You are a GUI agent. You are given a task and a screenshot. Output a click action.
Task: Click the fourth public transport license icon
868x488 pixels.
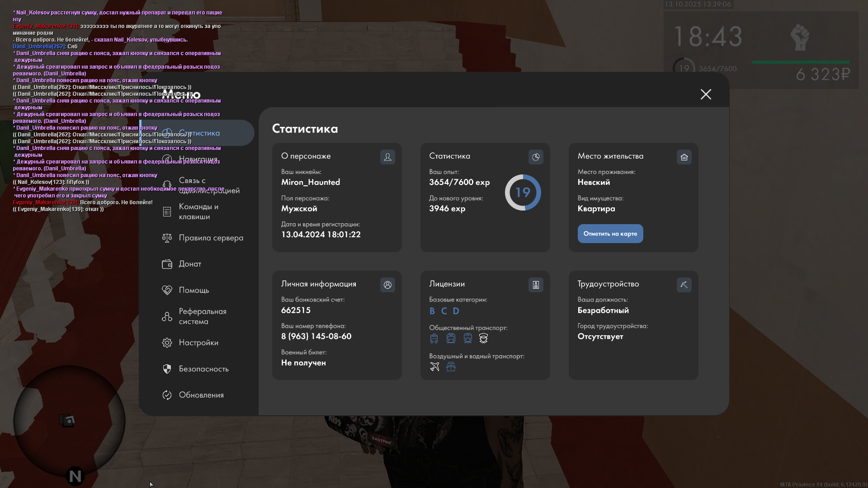(x=483, y=338)
